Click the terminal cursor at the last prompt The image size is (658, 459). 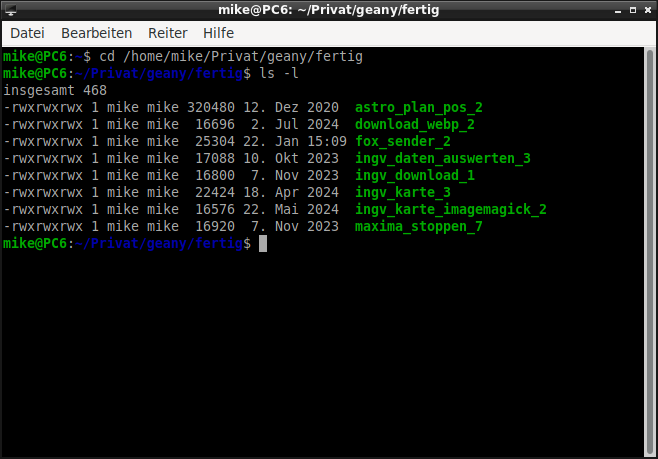click(x=263, y=243)
